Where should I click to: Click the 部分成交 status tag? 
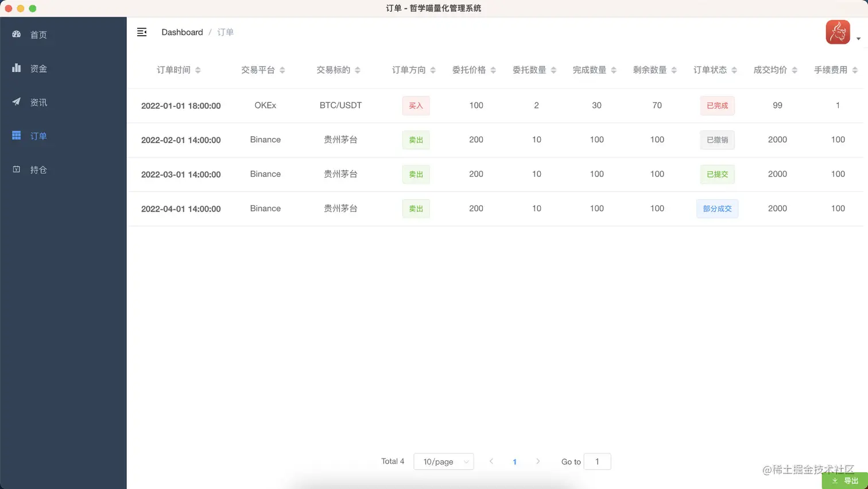[717, 209]
